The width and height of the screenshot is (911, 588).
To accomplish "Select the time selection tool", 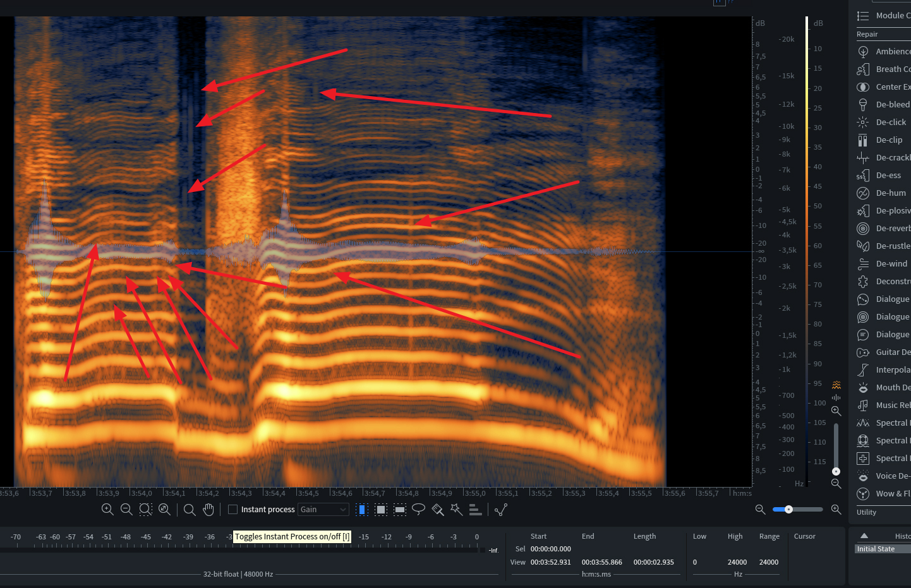I will click(x=362, y=510).
